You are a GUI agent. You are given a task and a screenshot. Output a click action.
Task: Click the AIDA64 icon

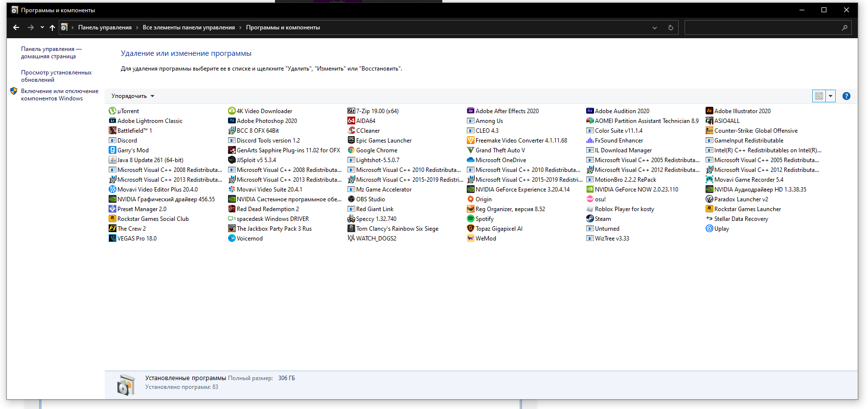click(x=351, y=121)
